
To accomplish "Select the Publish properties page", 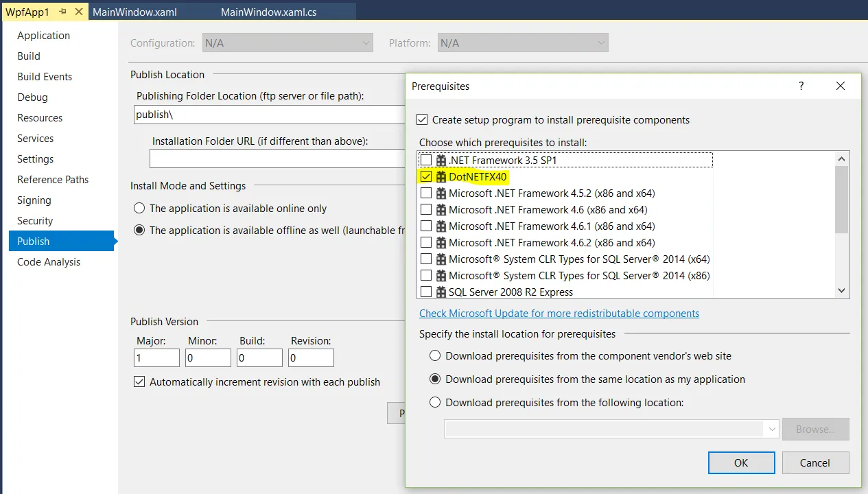I will (61, 242).
